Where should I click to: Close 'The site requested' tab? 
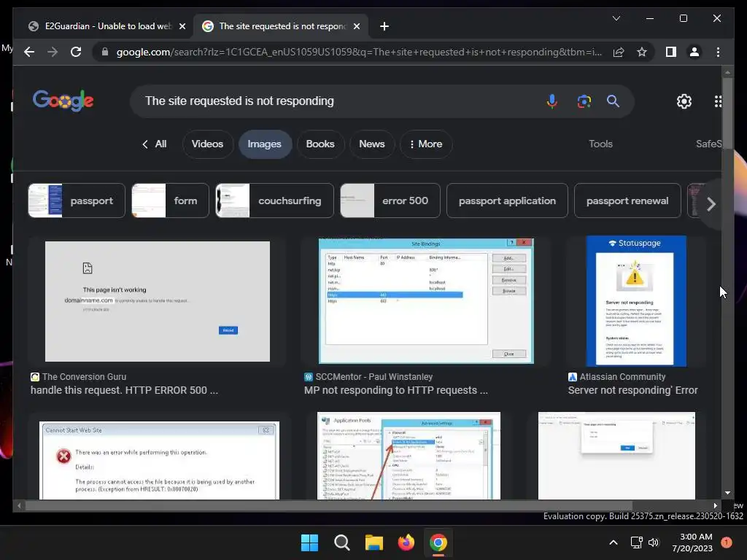(356, 26)
